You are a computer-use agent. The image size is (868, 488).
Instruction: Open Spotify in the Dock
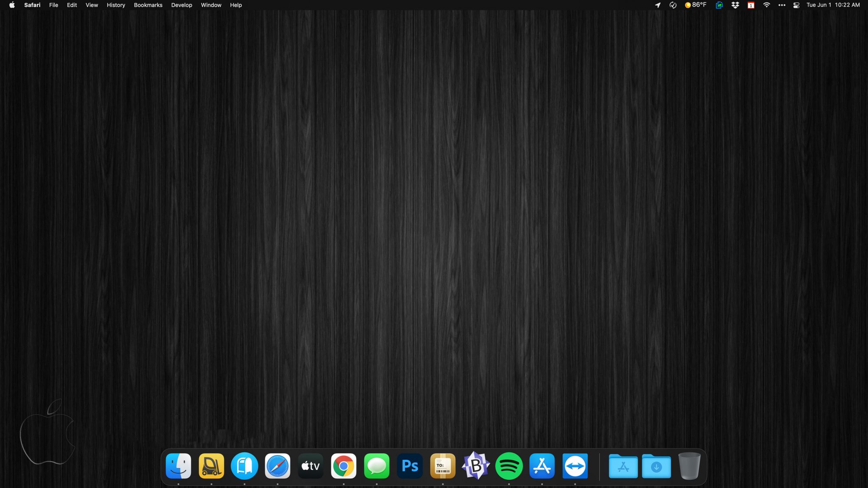509,466
